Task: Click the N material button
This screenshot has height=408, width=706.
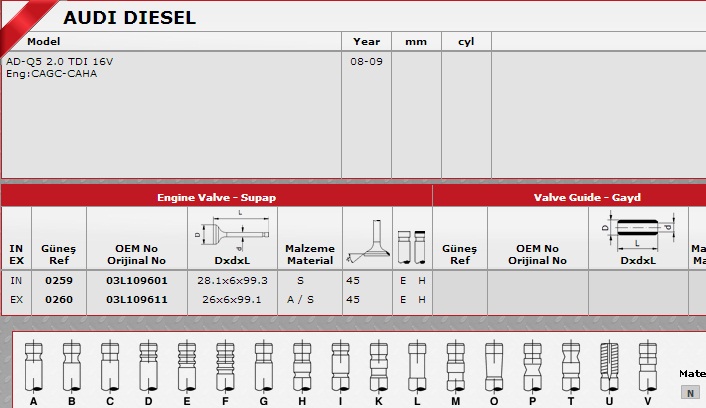Action: pyautogui.click(x=691, y=393)
